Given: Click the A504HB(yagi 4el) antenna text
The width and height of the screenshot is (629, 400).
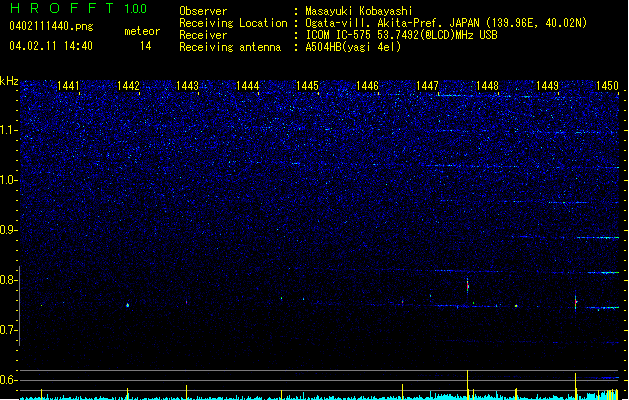Looking at the screenshot, I should pyautogui.click(x=353, y=47).
